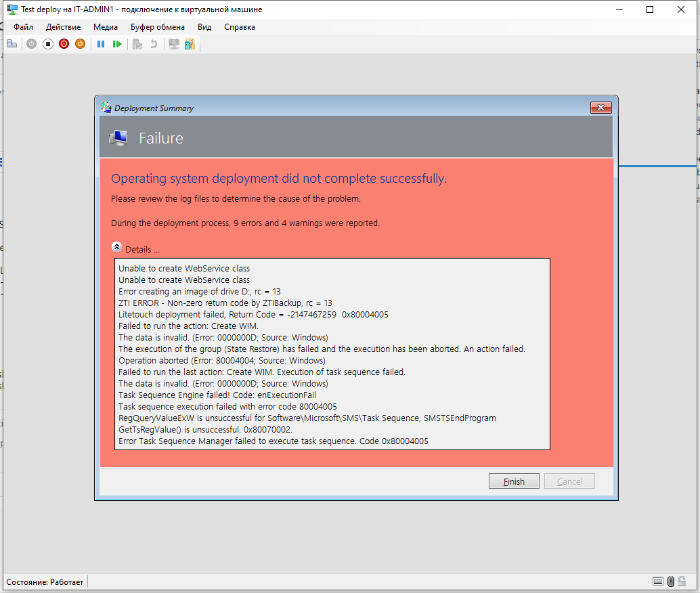
Task: Click 'GetTsRegValue() is unsuccessful' line
Action: [205, 430]
